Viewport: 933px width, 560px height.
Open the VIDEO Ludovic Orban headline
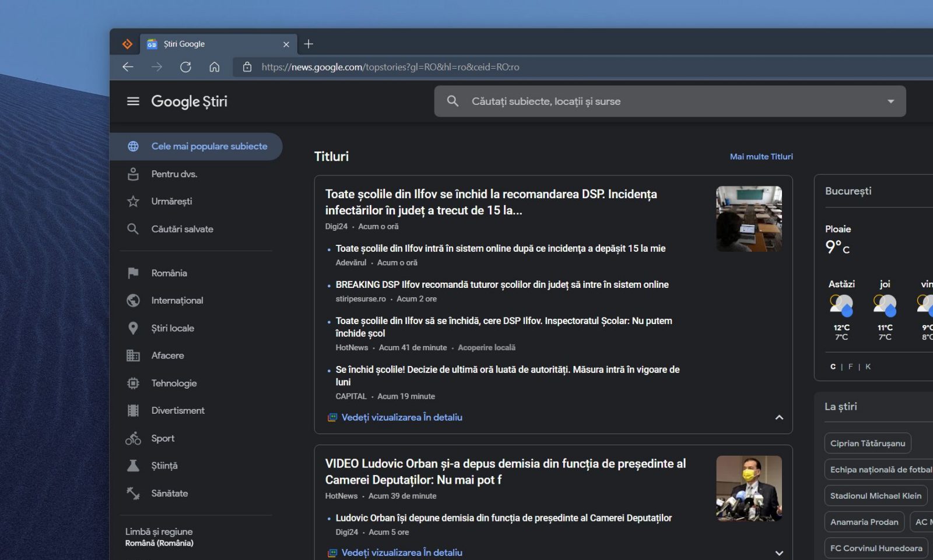(506, 471)
